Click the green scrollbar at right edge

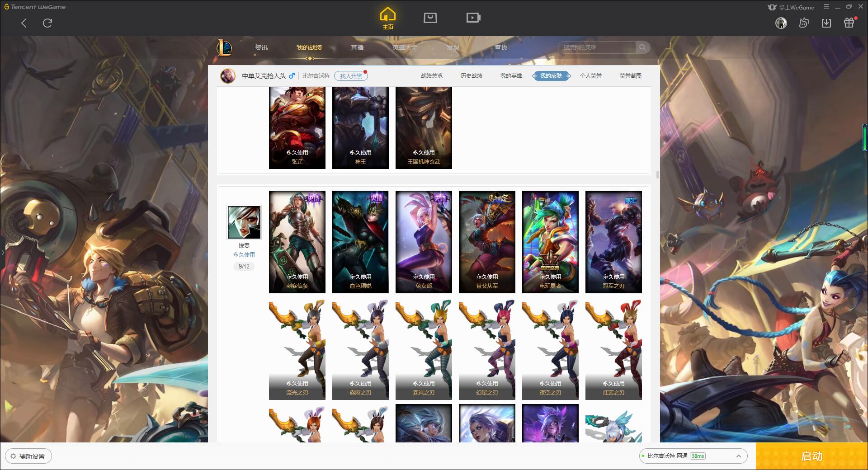[x=865, y=137]
